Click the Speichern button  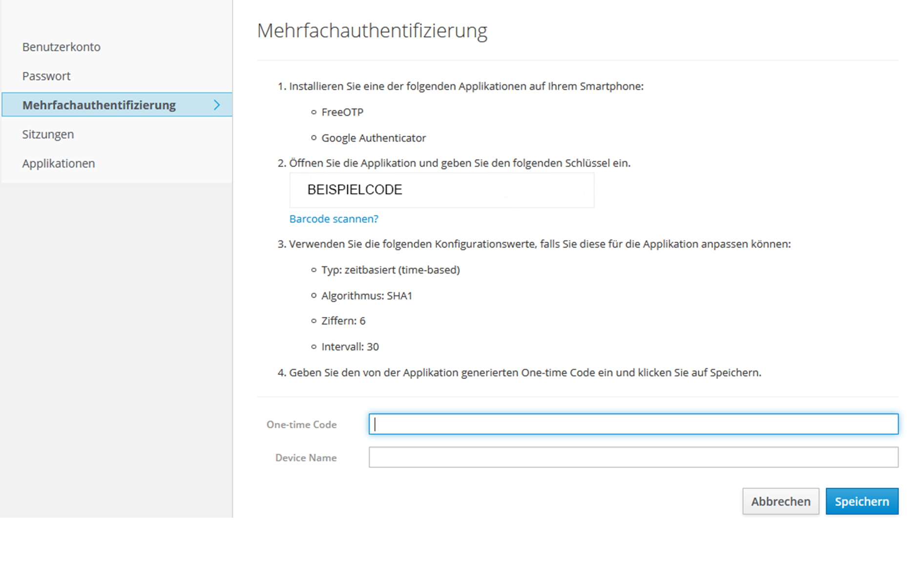861,501
